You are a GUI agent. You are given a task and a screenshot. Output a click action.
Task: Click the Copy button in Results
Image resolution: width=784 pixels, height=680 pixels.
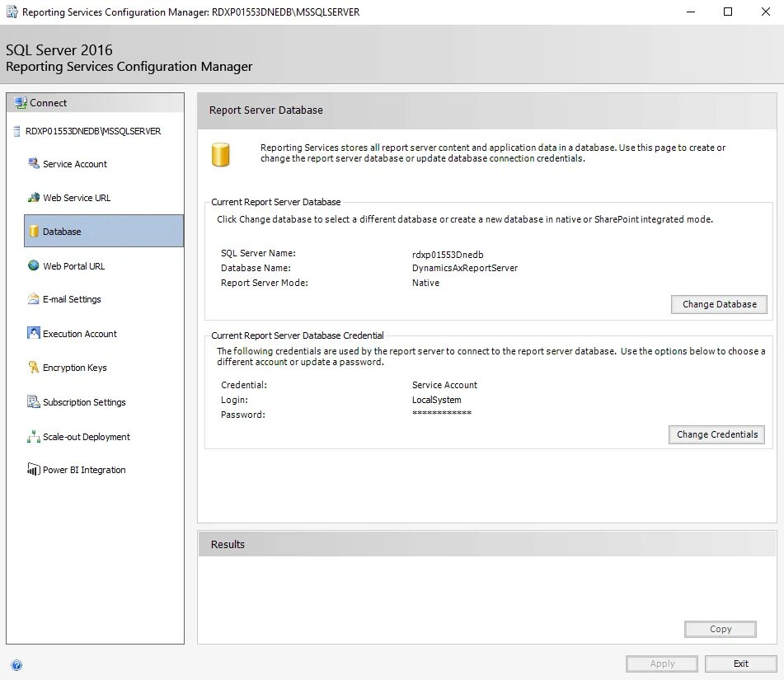pyautogui.click(x=720, y=629)
